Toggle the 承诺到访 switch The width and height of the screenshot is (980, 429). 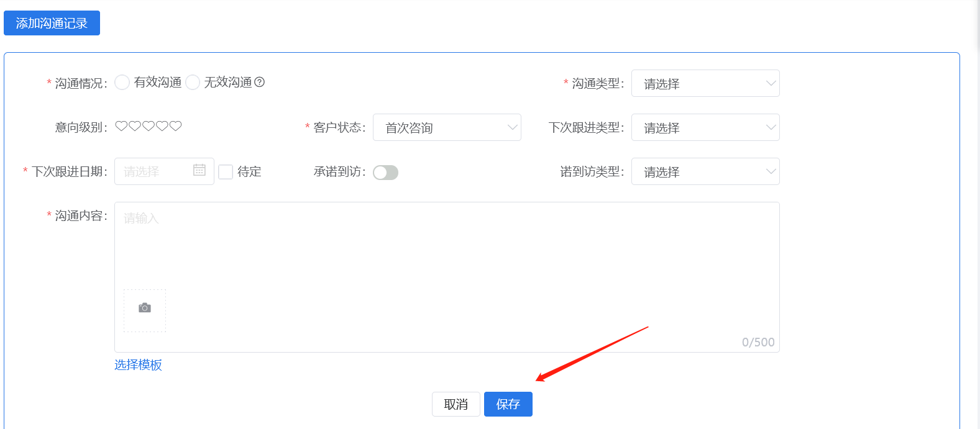point(385,173)
